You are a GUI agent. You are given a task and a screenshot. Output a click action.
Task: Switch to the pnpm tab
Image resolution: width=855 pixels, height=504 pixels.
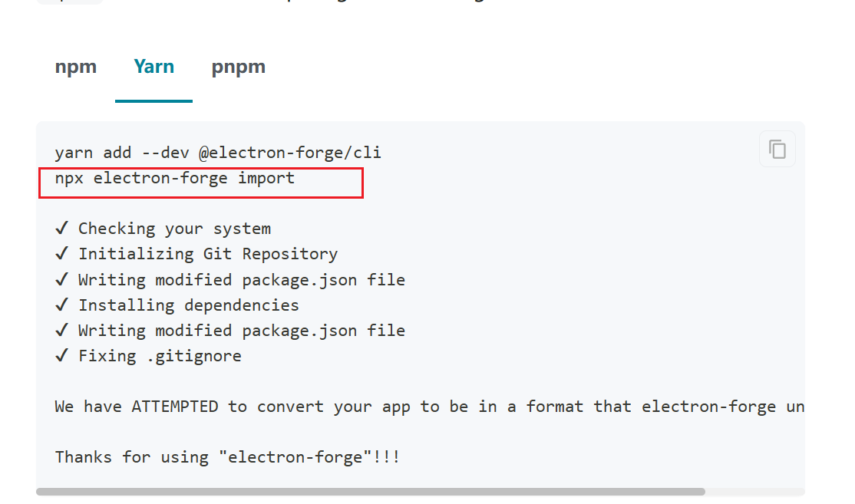coord(238,67)
